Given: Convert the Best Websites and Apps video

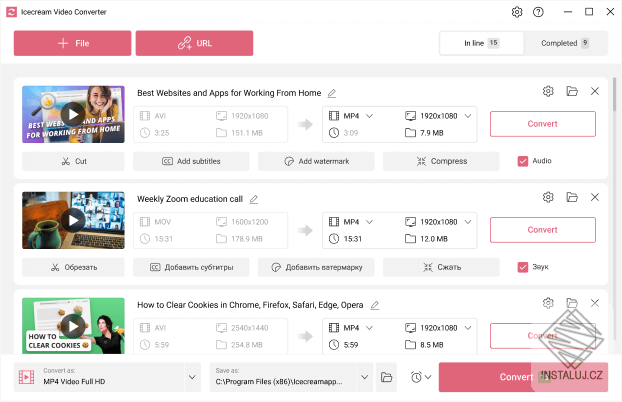Looking at the screenshot, I should click(543, 124).
